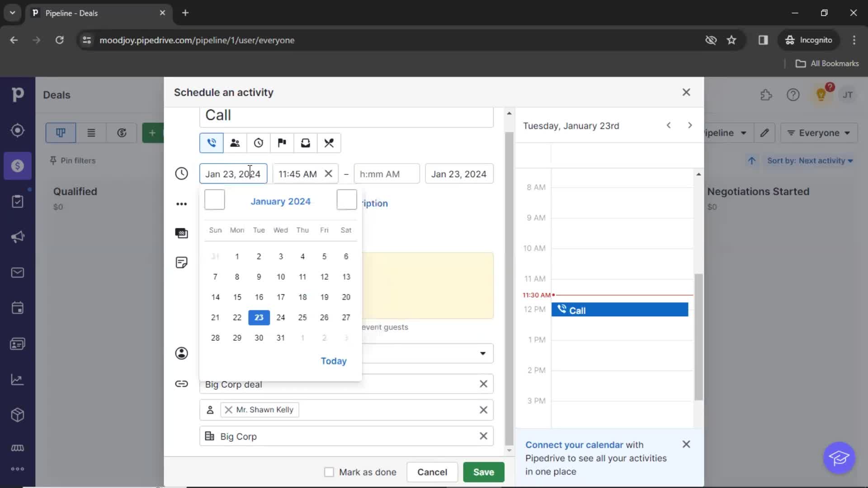This screenshot has height=488, width=868.
Task: Click Save button to confirm activity
Action: pos(483,472)
